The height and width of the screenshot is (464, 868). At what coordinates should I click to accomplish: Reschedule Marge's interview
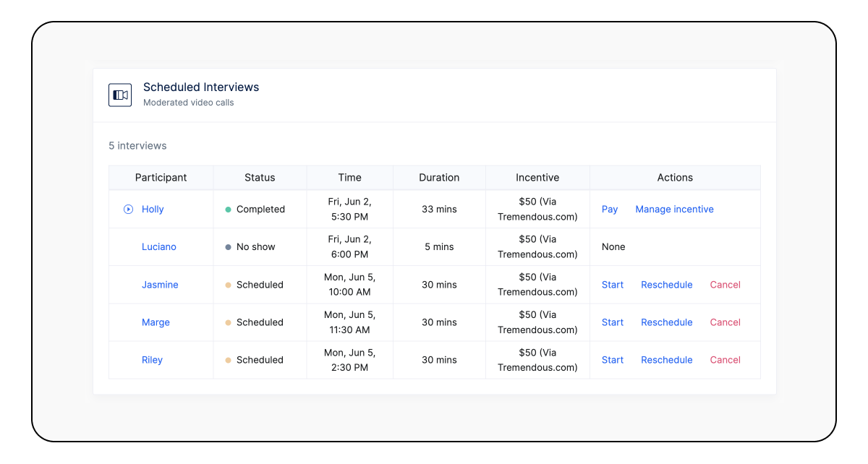pos(667,322)
